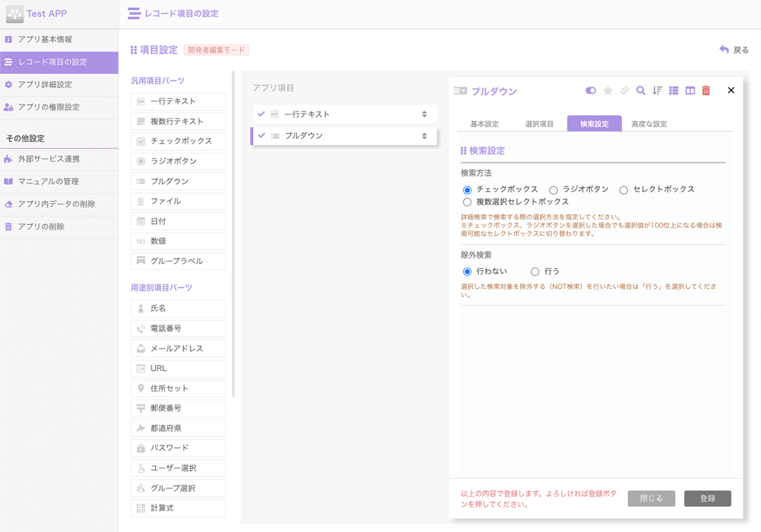Add the ラジオボタン part from the palette
The image size is (761, 532).
(x=178, y=161)
